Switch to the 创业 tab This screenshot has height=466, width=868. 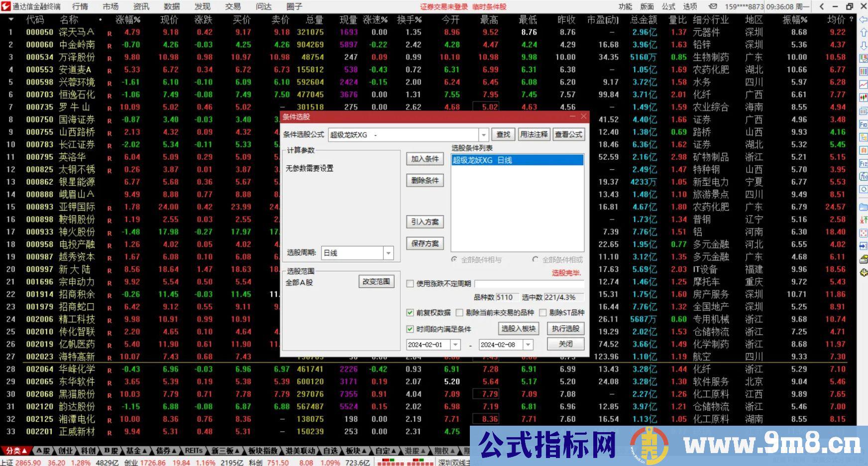(x=65, y=451)
